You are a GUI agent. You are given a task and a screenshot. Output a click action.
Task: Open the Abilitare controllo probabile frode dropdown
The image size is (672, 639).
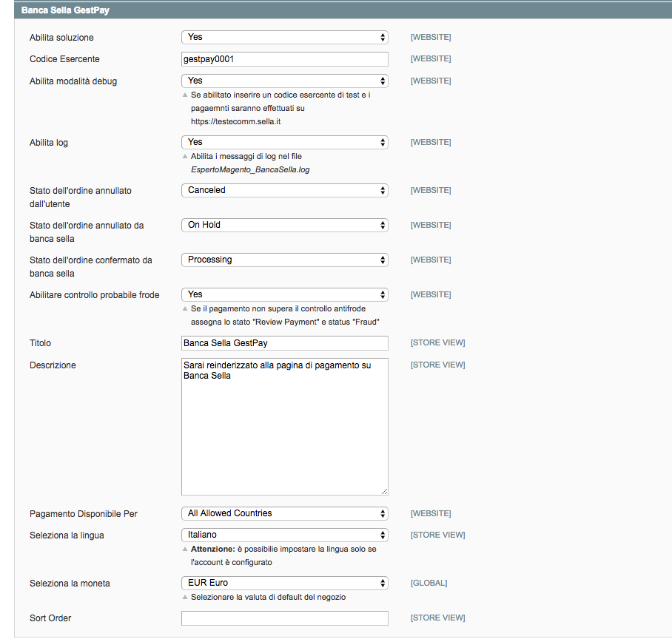285,294
